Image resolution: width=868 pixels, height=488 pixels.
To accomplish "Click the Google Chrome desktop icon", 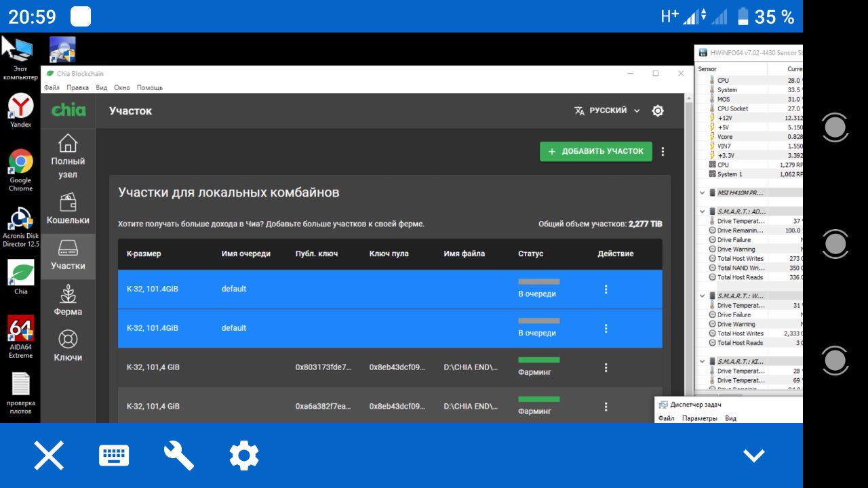I will pyautogui.click(x=20, y=170).
